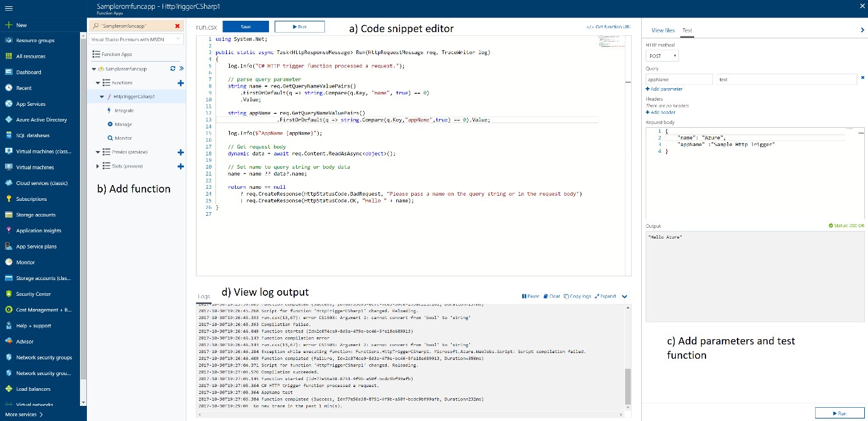Click the double chevron beside Sampleromfuncapp

[x=181, y=68]
